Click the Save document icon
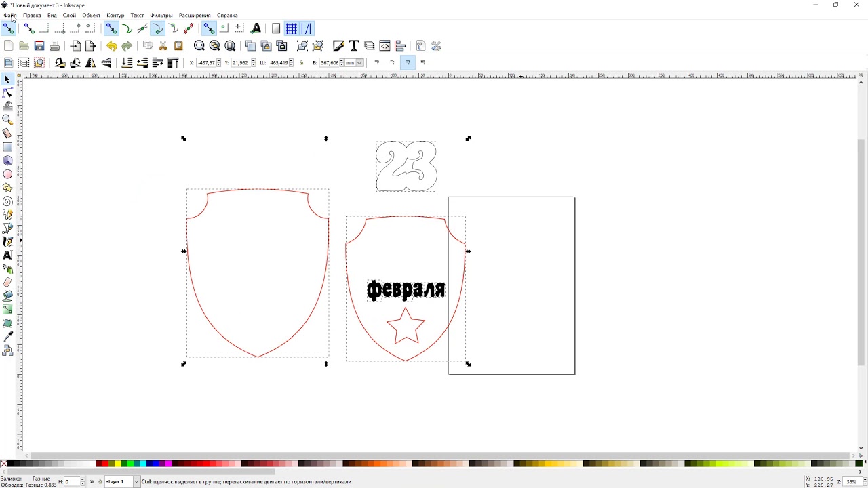 click(39, 46)
